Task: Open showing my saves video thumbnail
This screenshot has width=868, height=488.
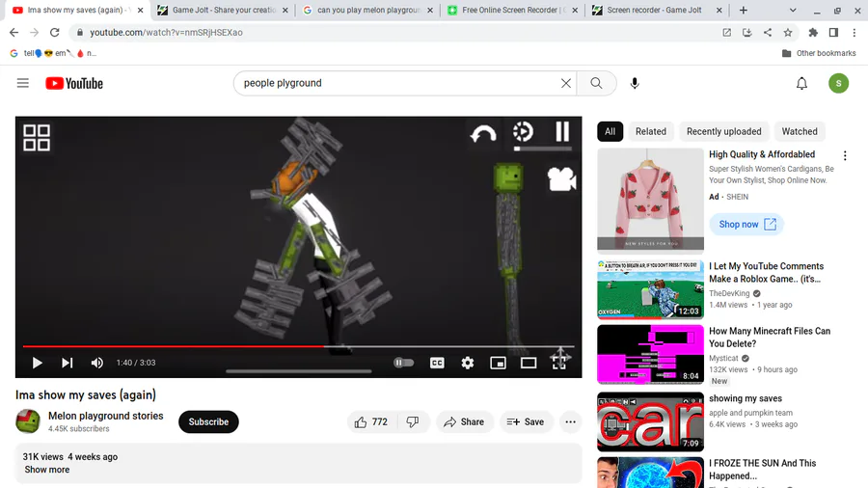Action: [650, 421]
